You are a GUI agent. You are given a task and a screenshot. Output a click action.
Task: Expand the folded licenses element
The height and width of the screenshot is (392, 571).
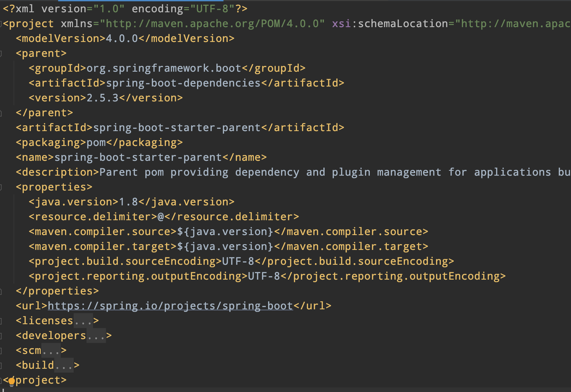coord(1,321)
